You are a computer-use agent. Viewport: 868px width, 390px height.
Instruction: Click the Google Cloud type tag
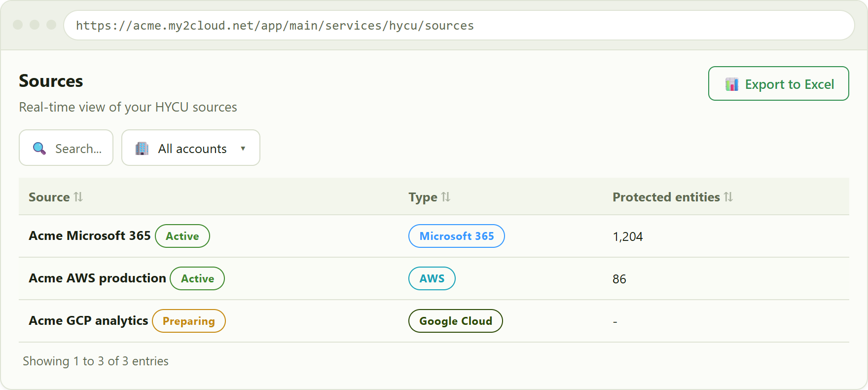456,321
